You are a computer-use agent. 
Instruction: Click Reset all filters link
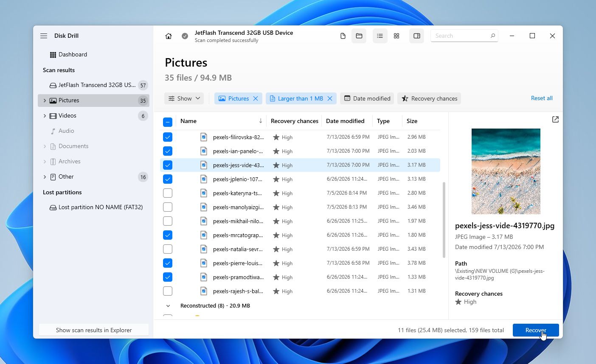click(542, 98)
